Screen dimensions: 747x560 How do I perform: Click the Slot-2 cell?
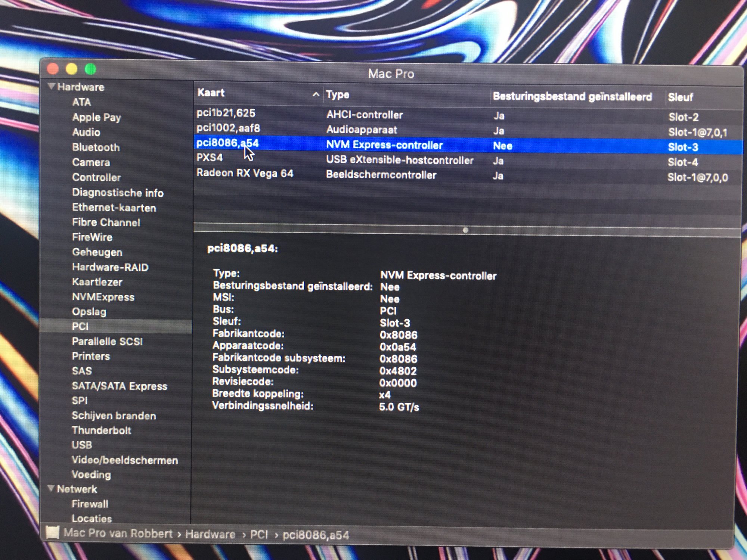(x=684, y=117)
